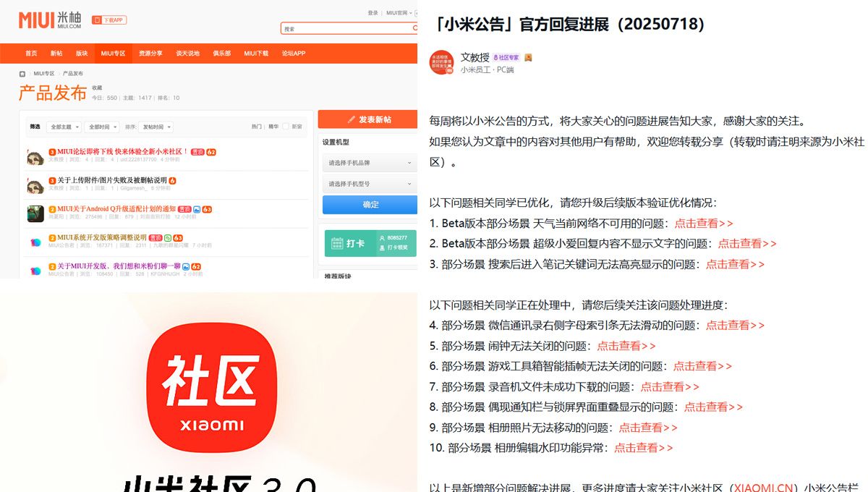This screenshot has height=492, width=868.
Task: Select the 热门 filter link
Action: (257, 127)
